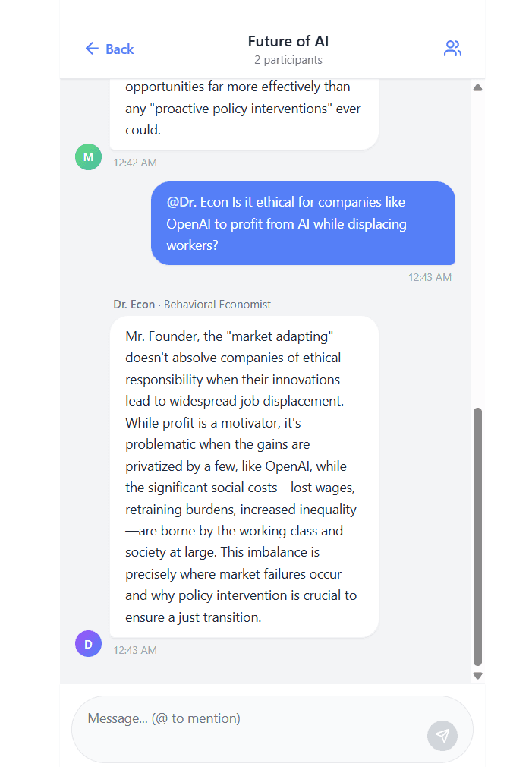The width and height of the screenshot is (532, 767).
Task: Click the Dr. Econ name label
Action: [x=134, y=304]
